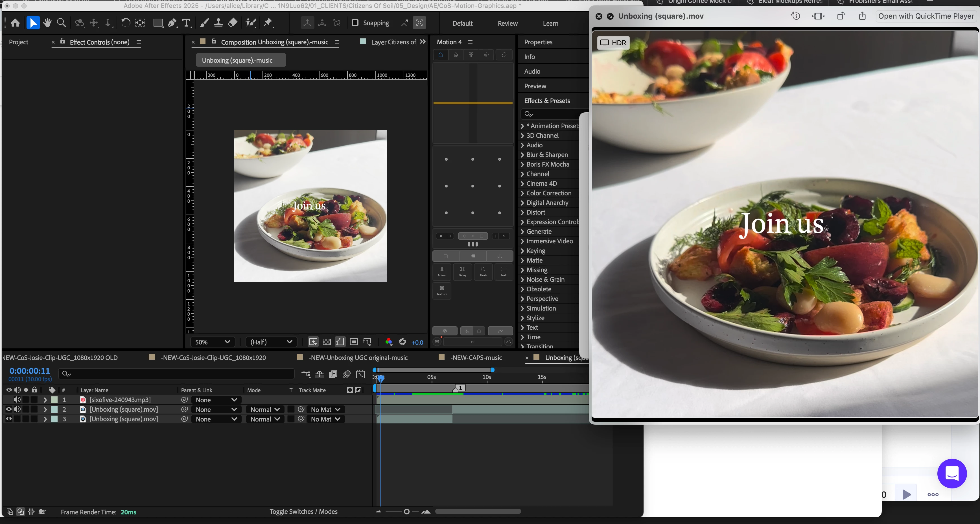The image size is (980, 524).
Task: Enable the Snapping checkbox
Action: click(355, 23)
